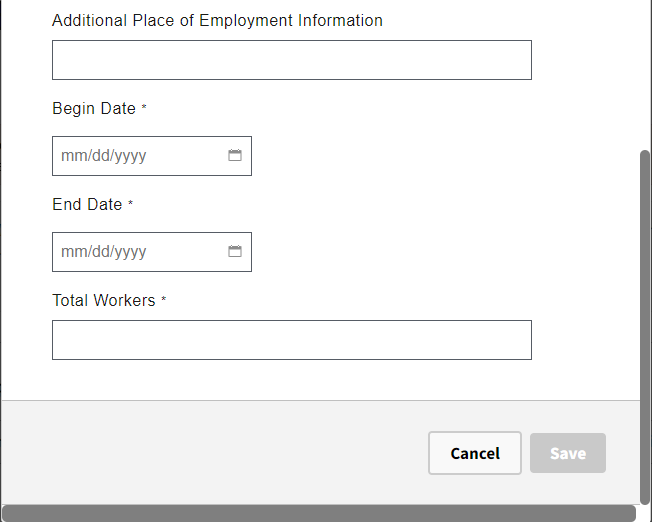
Task: Click the Total Workers label text
Action: 103,300
